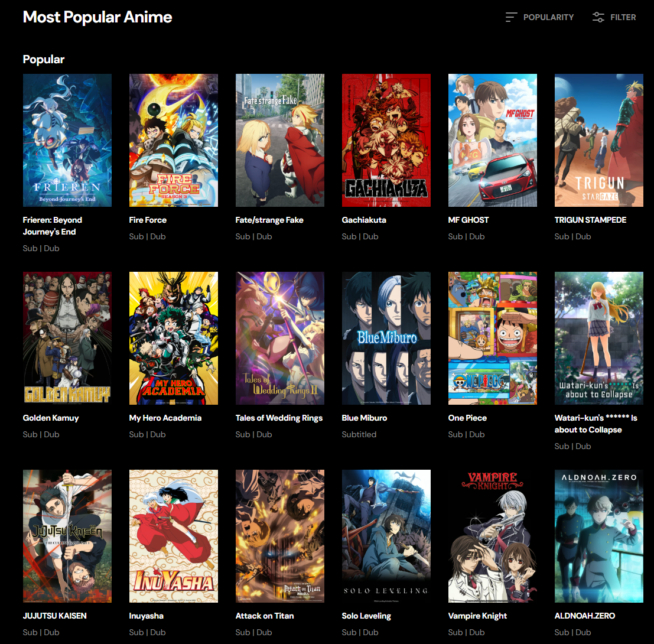
Task: Open the Fire Force poster
Action: click(x=174, y=140)
